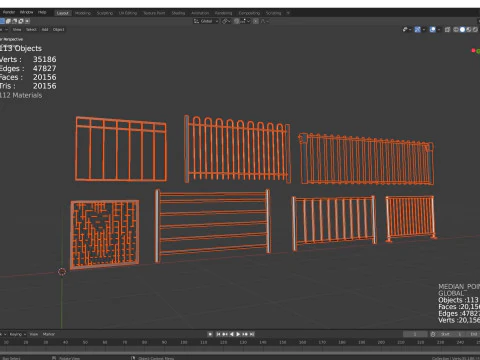
Task: Switch to the Shading workspace tab
Action: (x=178, y=13)
